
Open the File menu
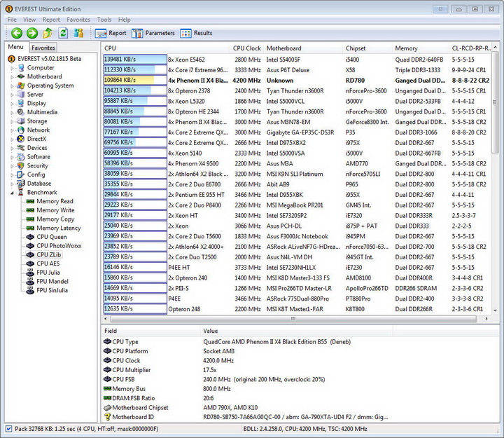pyautogui.click(x=12, y=20)
